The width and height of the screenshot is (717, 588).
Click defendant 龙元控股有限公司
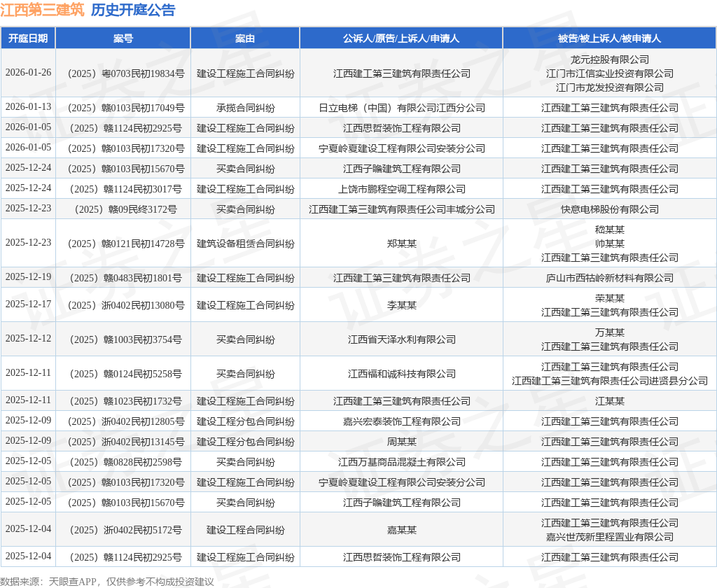pyautogui.click(x=610, y=60)
